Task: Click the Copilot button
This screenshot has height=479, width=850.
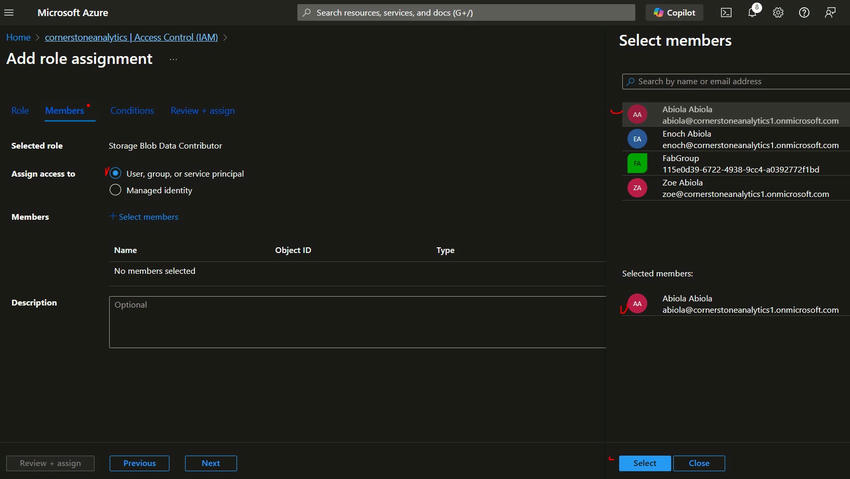Action: click(674, 13)
